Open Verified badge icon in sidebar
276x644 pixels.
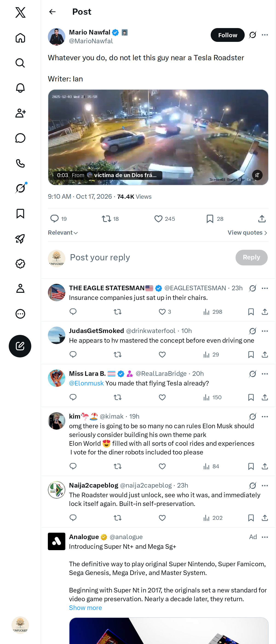20,264
